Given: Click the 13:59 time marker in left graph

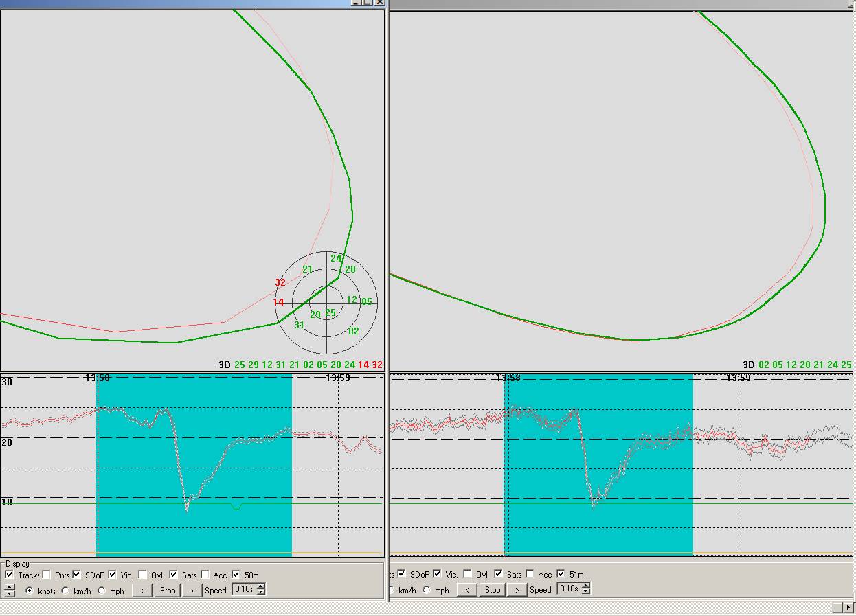Looking at the screenshot, I should coord(337,378).
